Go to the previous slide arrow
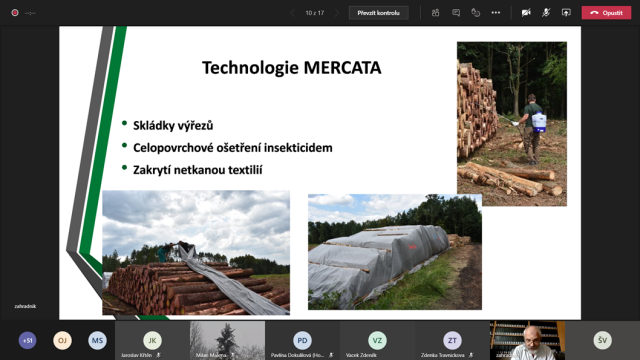Viewport: 640px width, 360px height. tap(292, 13)
